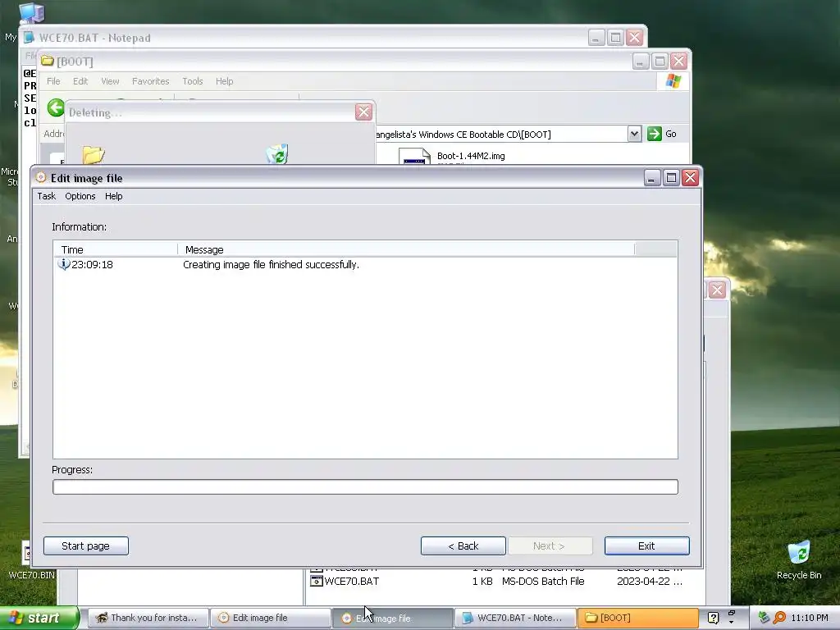Image resolution: width=840 pixels, height=630 pixels.
Task: Click the orange magnifier tray icon
Action: 780,618
